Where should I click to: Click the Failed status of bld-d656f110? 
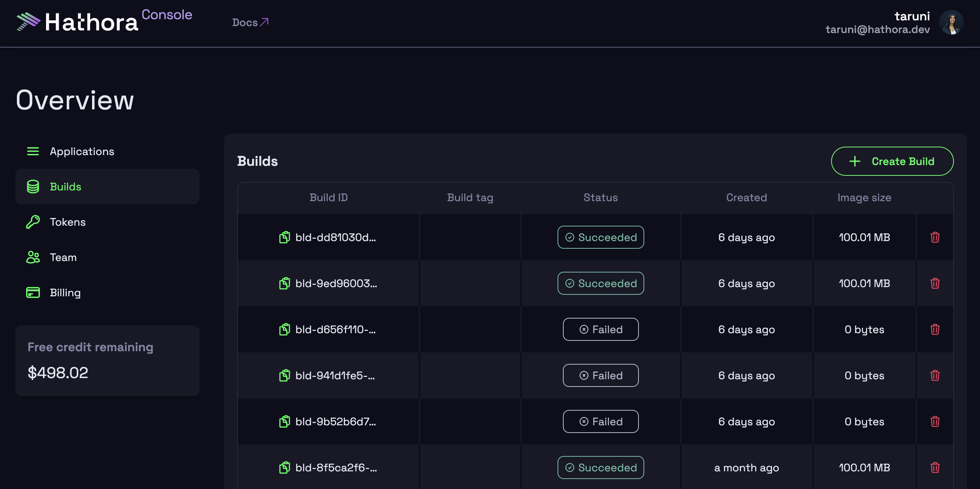click(601, 329)
